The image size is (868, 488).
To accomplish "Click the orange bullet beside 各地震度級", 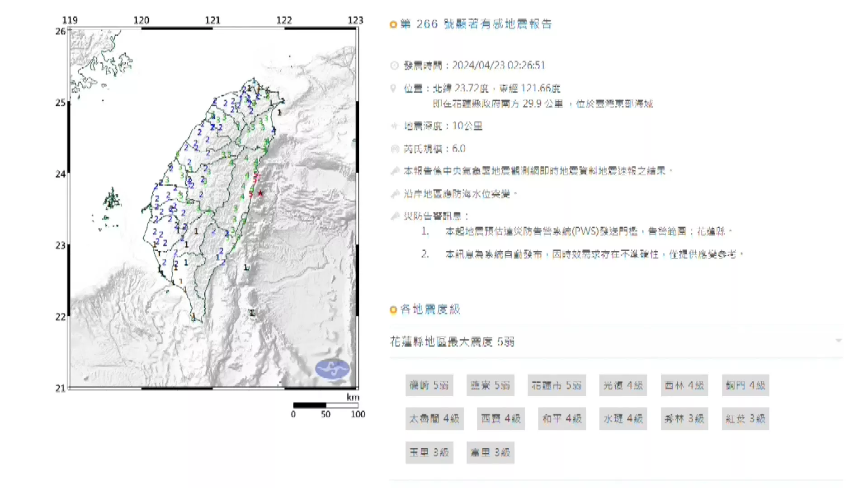I will (393, 310).
